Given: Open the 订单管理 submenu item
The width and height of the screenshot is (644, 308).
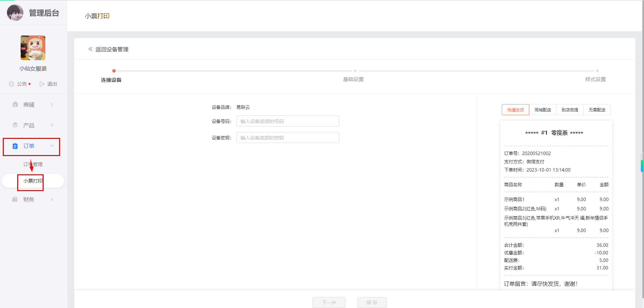Looking at the screenshot, I should tap(33, 164).
